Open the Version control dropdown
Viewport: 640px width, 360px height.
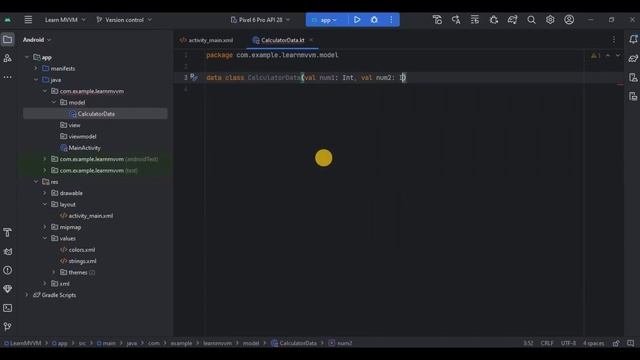pyautogui.click(x=124, y=20)
